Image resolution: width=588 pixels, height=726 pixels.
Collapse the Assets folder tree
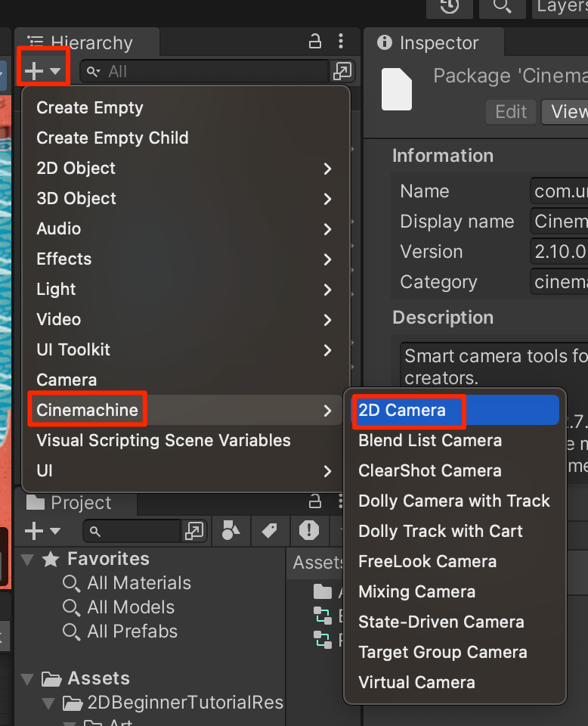coord(28,679)
